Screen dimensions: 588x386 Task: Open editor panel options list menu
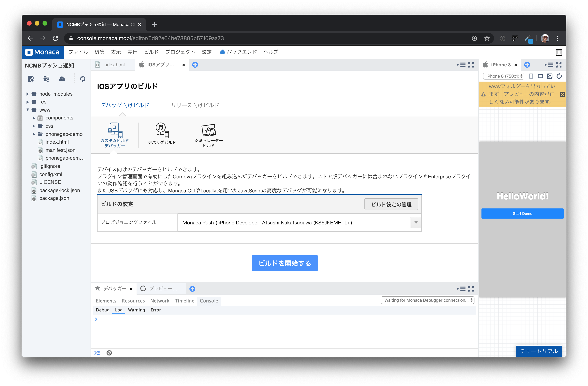461,65
